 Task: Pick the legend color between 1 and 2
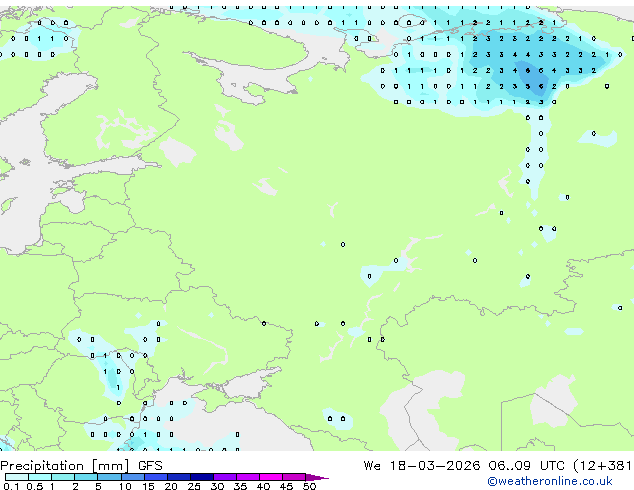(63, 477)
